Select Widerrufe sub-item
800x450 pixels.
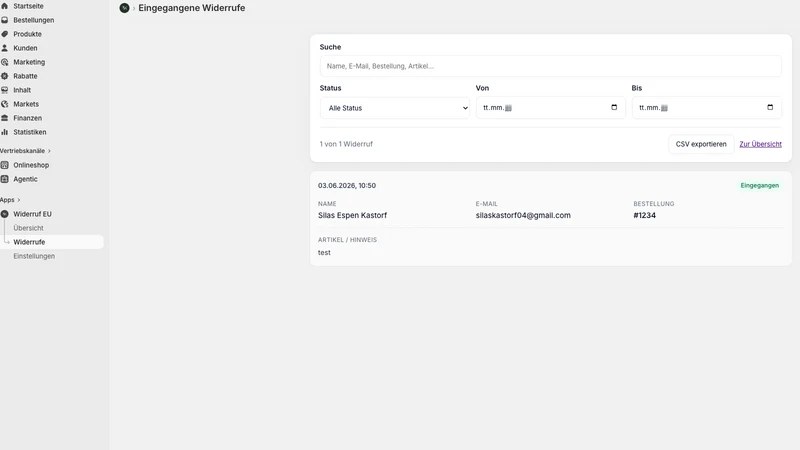pos(29,242)
